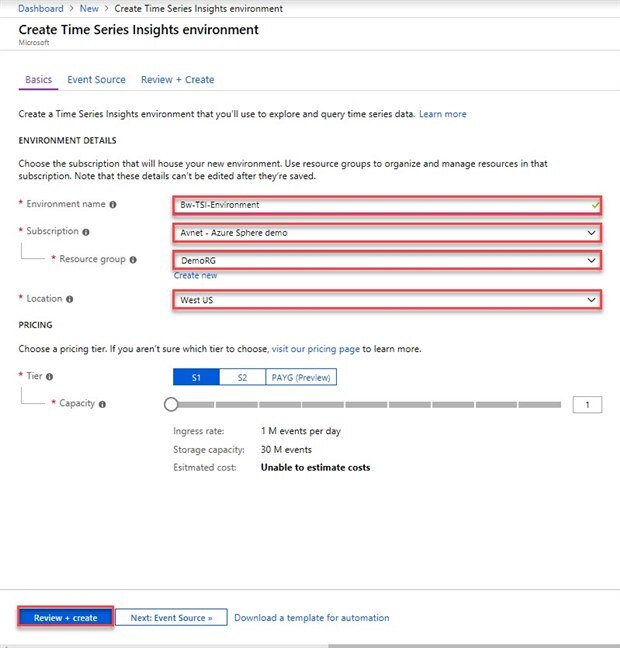Screen dimensions: 620x648
Task: Open the Location dropdown
Action: pos(386,299)
